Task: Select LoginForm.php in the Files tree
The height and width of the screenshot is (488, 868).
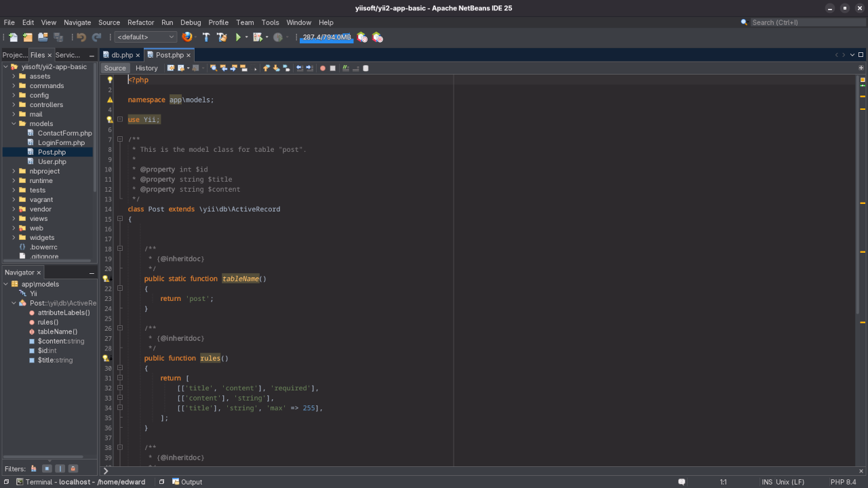Action: 61,143
